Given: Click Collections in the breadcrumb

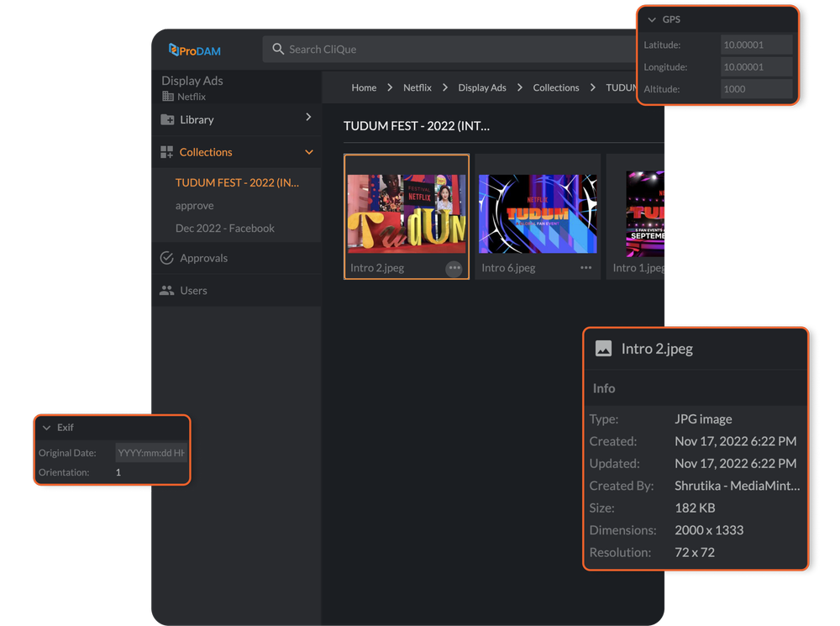Looking at the screenshot, I should (x=556, y=87).
